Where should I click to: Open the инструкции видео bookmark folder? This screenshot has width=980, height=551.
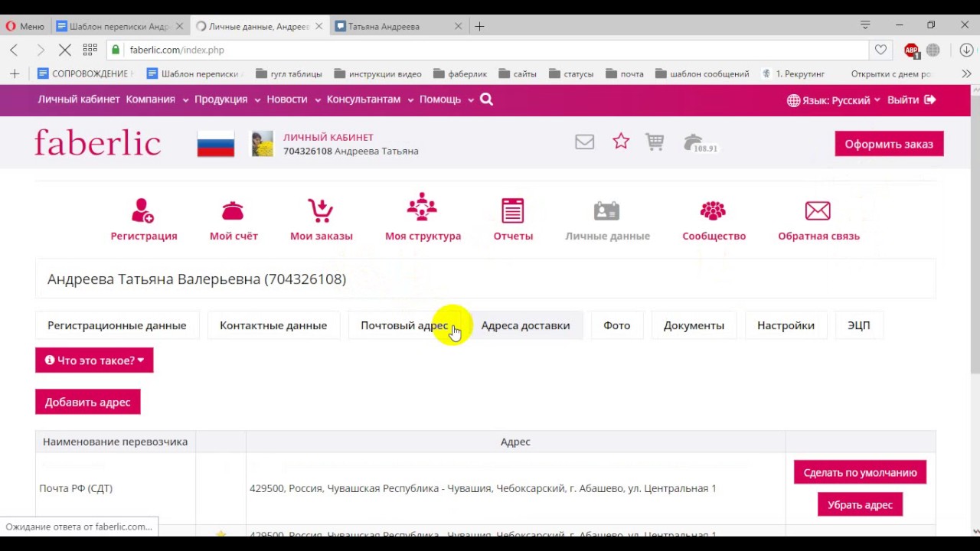[377, 73]
